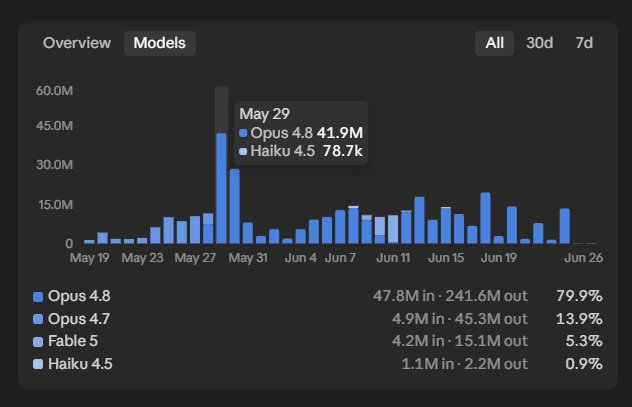Choose the All time range
Screen dimensions: 632x407
tap(494, 43)
